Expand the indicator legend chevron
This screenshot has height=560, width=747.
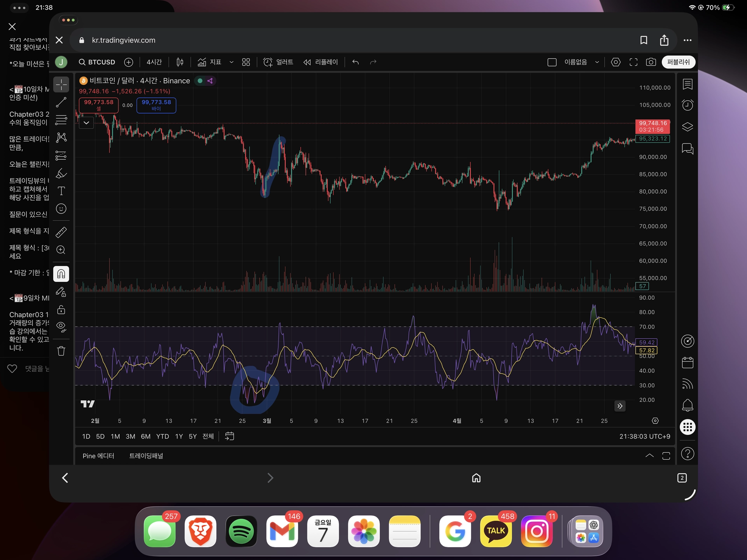86,123
